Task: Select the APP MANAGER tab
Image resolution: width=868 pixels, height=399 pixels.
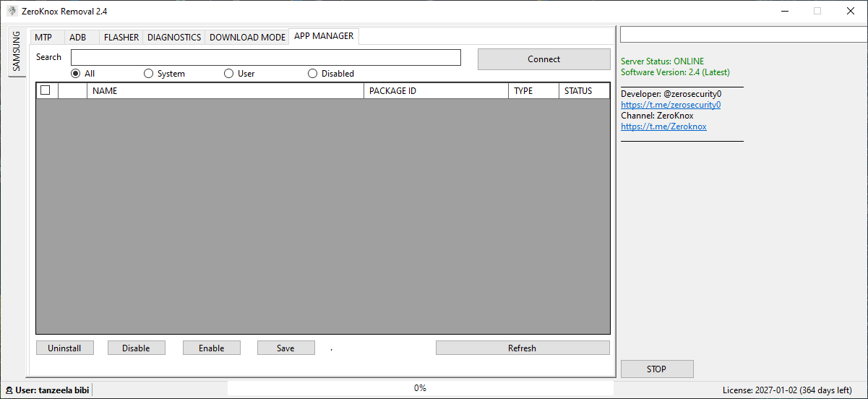Action: 324,35
